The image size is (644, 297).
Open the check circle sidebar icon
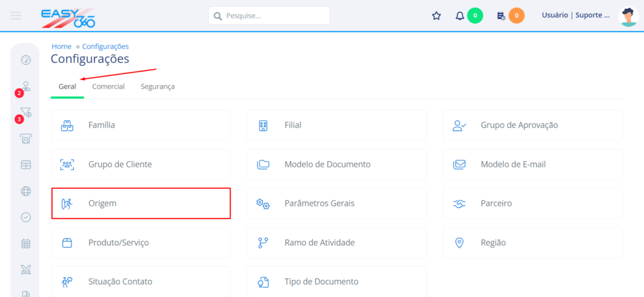click(x=26, y=217)
